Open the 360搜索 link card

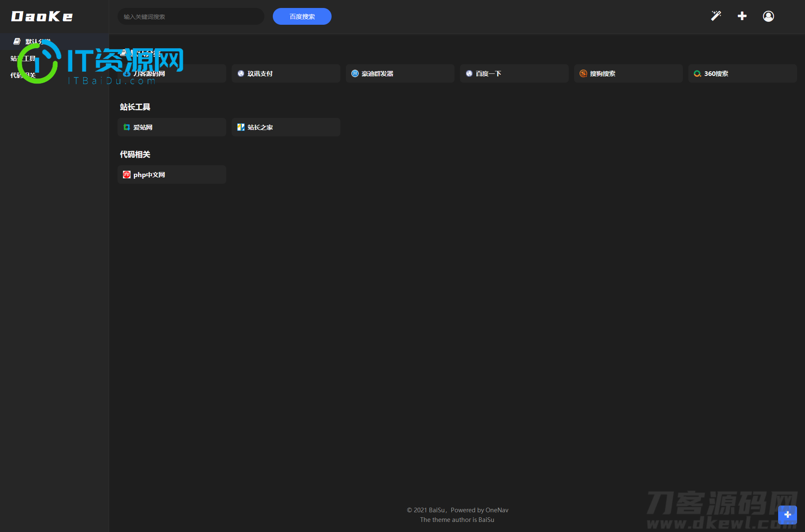pyautogui.click(x=742, y=73)
